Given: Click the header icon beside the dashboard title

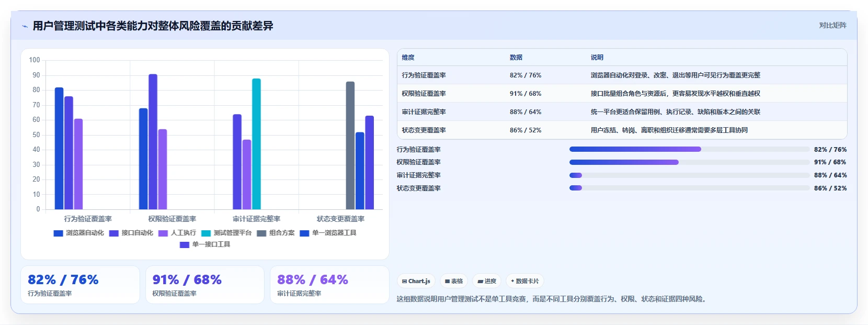Looking at the screenshot, I should tap(25, 26).
